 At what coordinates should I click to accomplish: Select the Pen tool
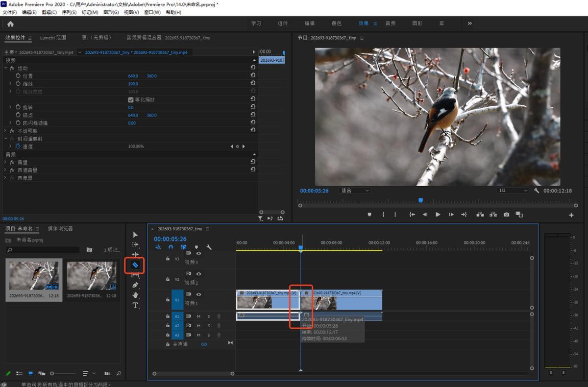point(136,285)
